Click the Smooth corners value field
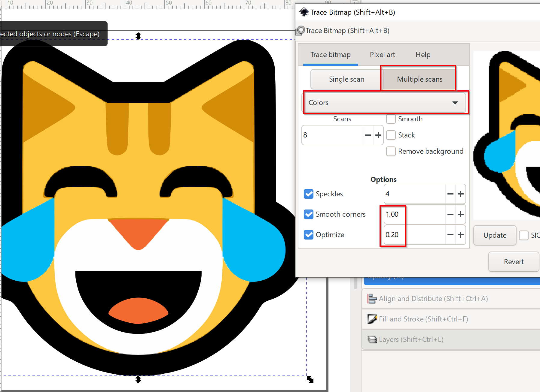 pyautogui.click(x=414, y=214)
